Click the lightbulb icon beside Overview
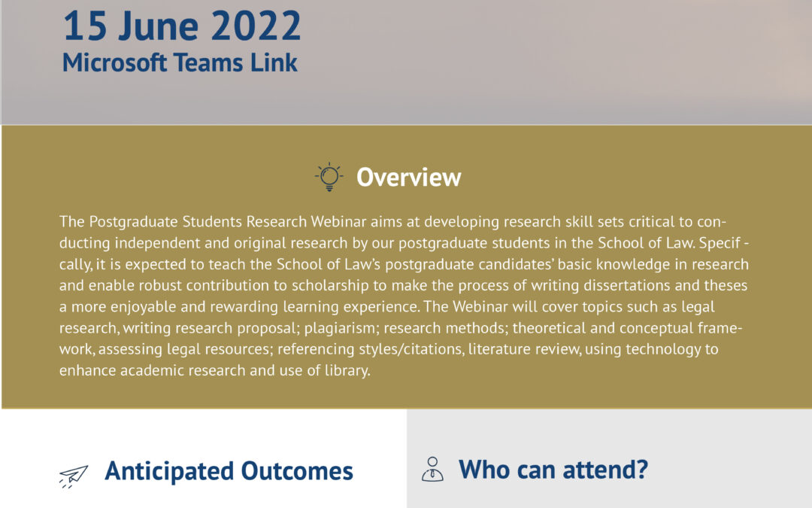Viewport: 812px width, 508px height. click(329, 177)
